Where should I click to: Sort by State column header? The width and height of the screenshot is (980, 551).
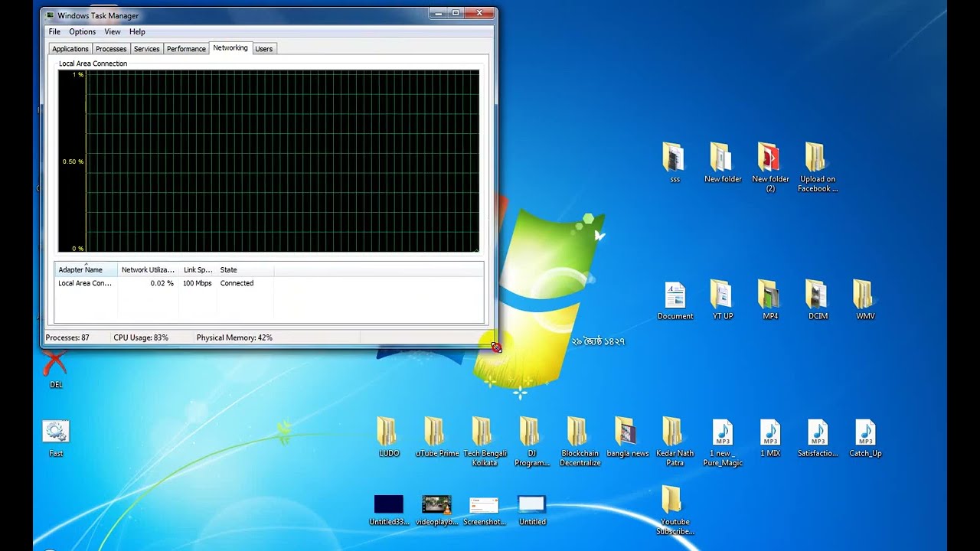tap(245, 269)
